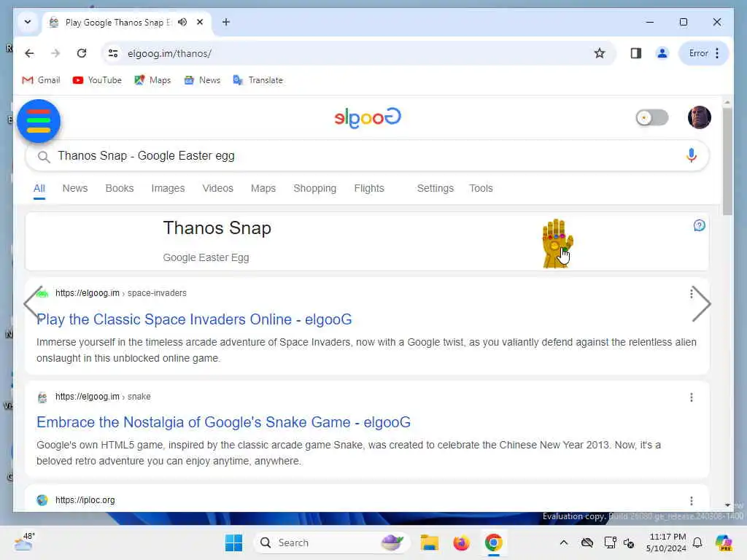Switch to the Shopping search tab
Image resolution: width=747 pixels, height=560 pixels.
coord(314,189)
